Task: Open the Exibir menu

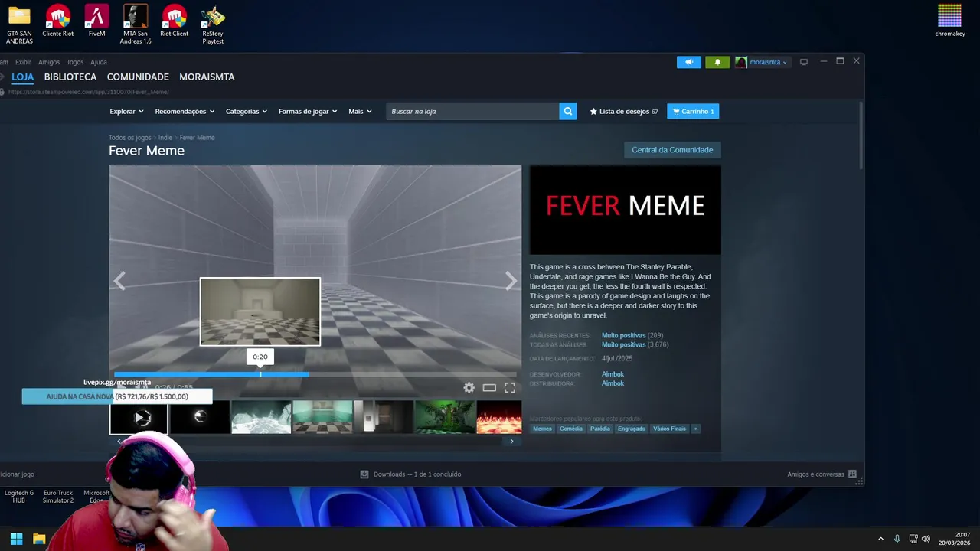Action: 23,62
